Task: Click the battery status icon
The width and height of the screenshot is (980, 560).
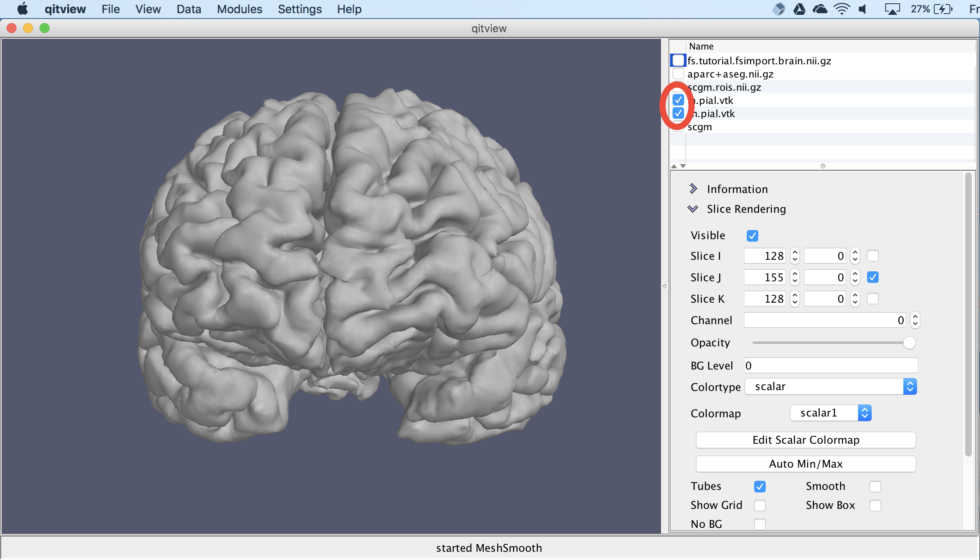Action: pos(943,9)
